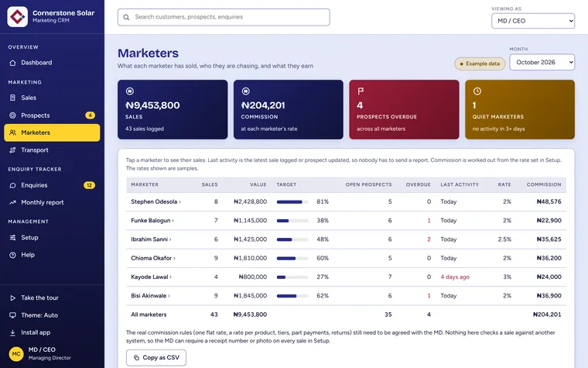
Task: Click the Prospects Overdue summary card
Action: point(404,109)
